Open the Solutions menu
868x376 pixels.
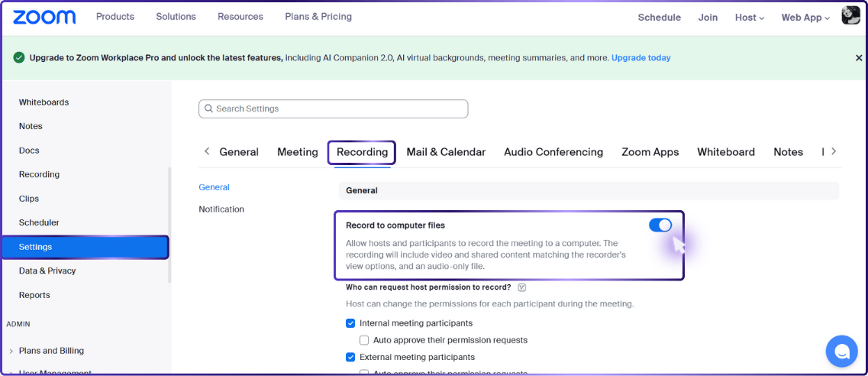(x=176, y=17)
